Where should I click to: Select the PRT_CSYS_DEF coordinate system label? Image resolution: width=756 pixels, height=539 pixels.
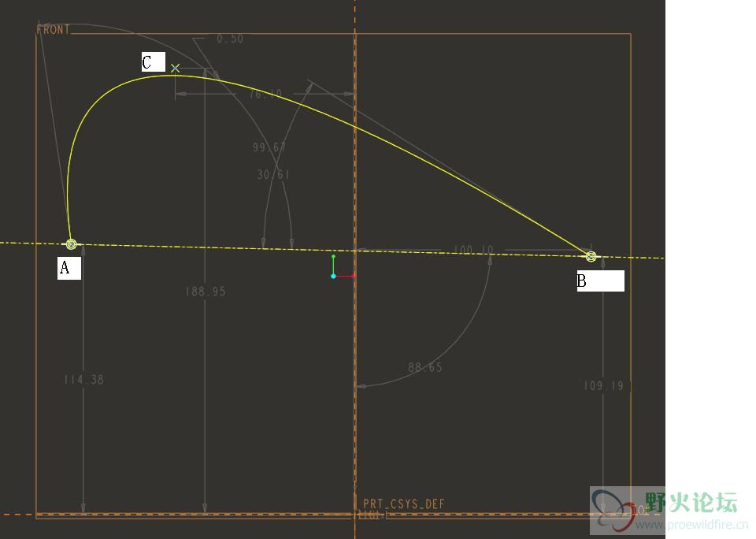point(403,504)
